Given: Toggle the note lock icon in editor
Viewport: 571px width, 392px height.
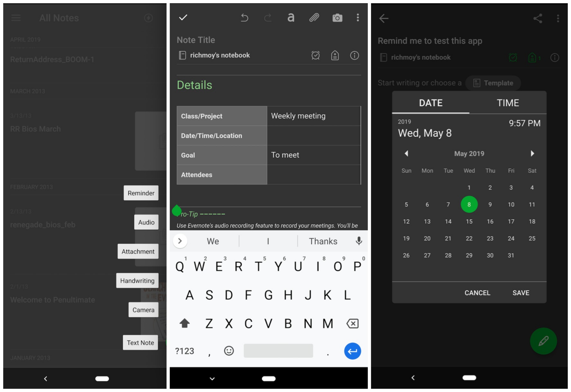Looking at the screenshot, I should coord(336,55).
